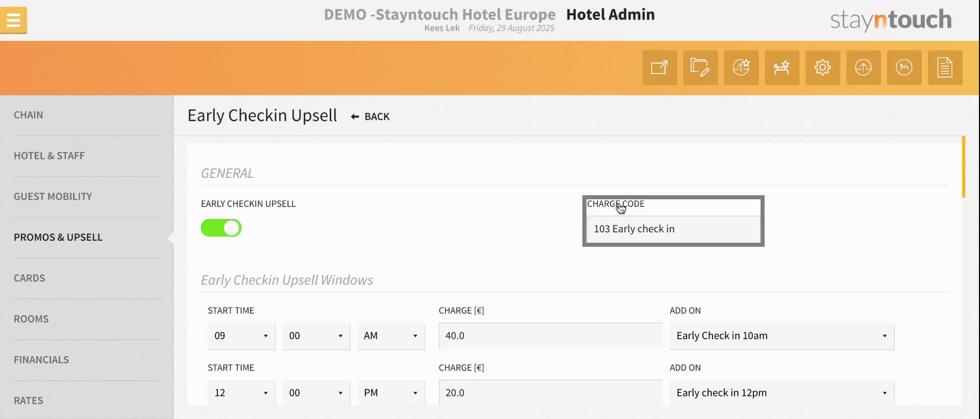980x419 pixels.
Task: Click the circled up-arrow shortcut icon
Action: tap(864, 67)
